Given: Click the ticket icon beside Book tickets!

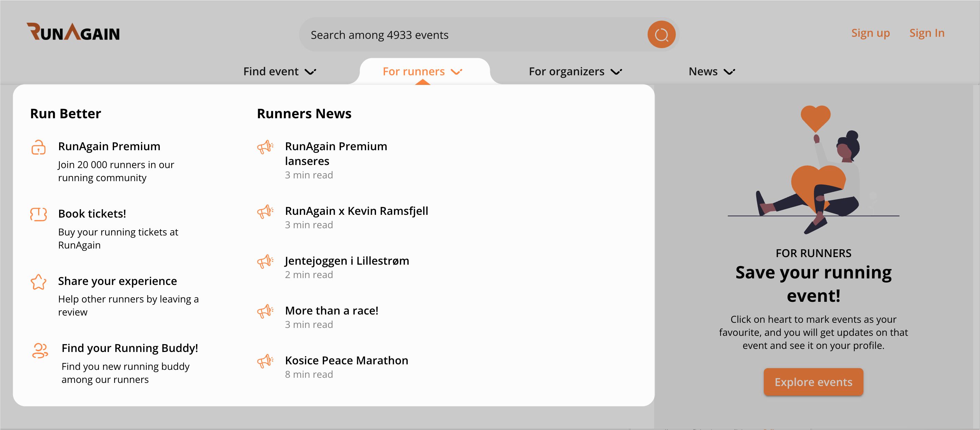Looking at the screenshot, I should (38, 214).
